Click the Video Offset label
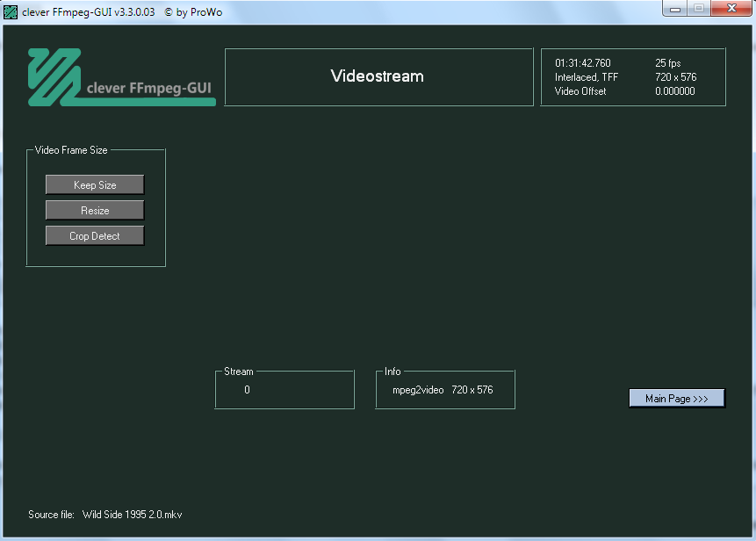The width and height of the screenshot is (756, 541). click(x=580, y=91)
